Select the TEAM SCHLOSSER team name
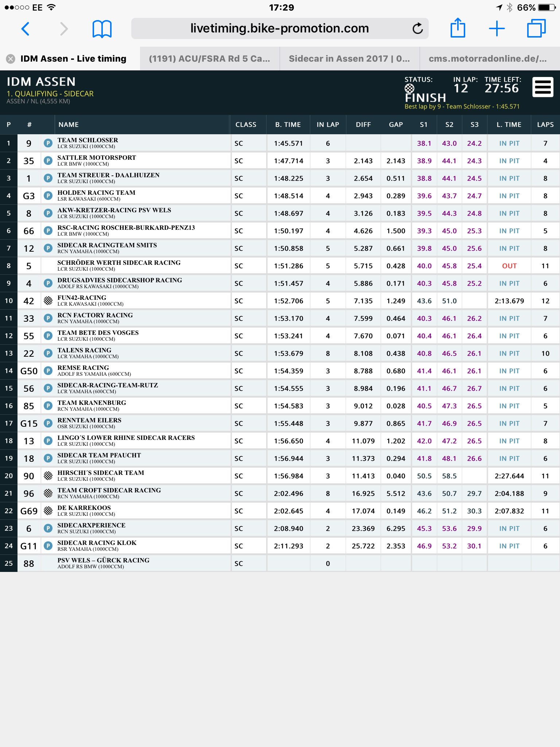This screenshot has width=560, height=747. tap(88, 140)
